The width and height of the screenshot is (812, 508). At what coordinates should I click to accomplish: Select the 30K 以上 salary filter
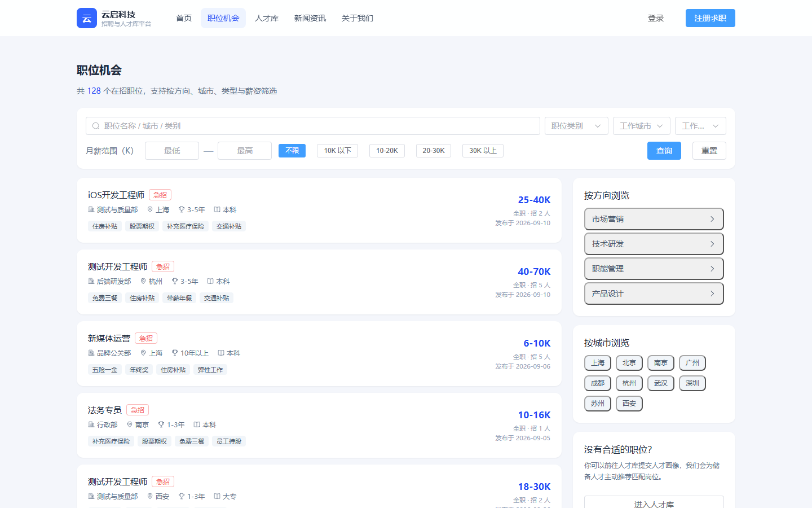(483, 151)
